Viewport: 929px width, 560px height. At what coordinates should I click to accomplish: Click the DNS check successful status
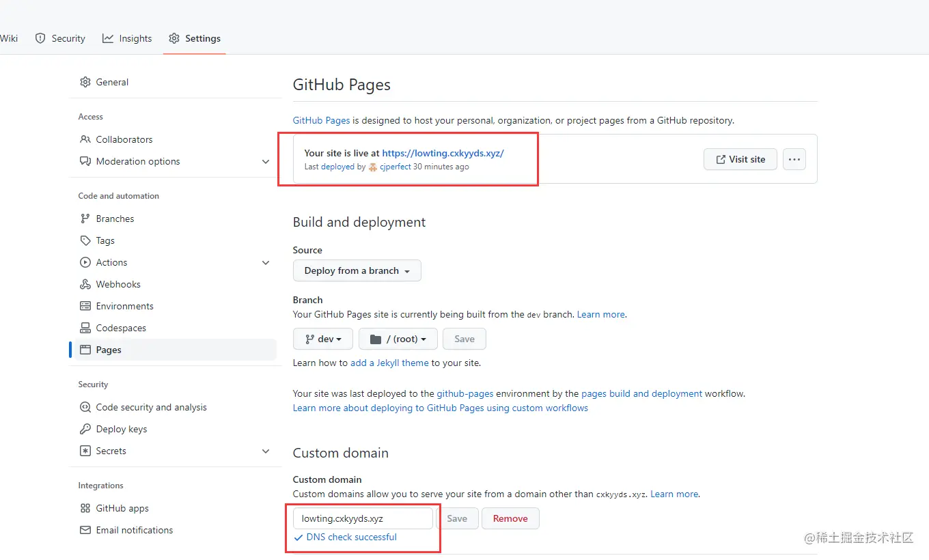click(346, 537)
